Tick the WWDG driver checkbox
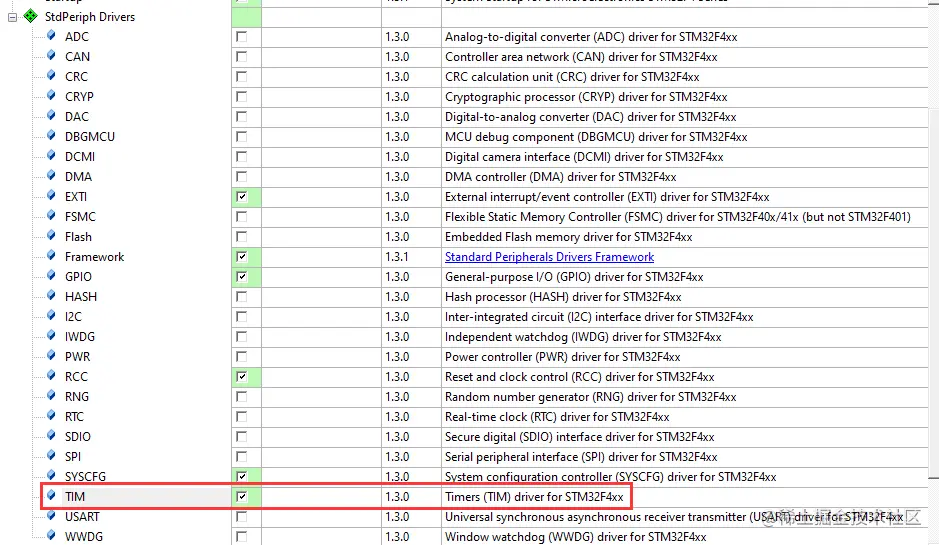The width and height of the screenshot is (939, 545). (241, 537)
